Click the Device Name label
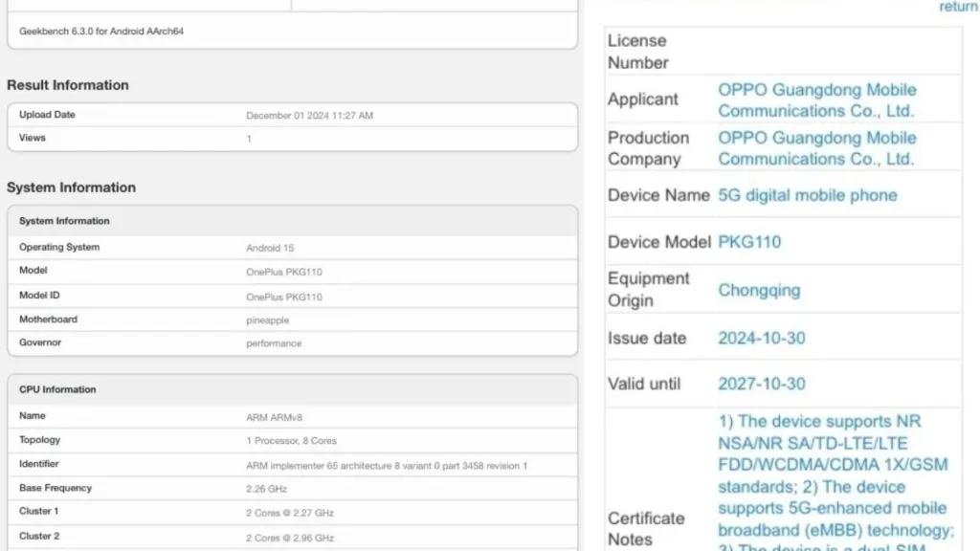This screenshot has height=551, width=980. (x=658, y=195)
